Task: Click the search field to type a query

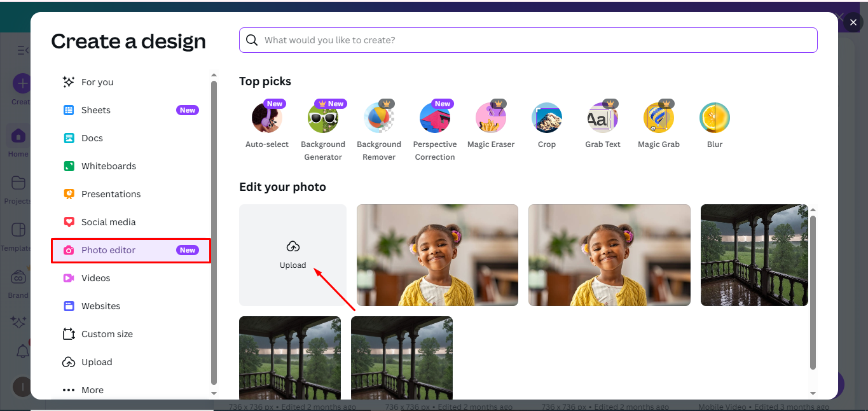Action: coord(528,39)
